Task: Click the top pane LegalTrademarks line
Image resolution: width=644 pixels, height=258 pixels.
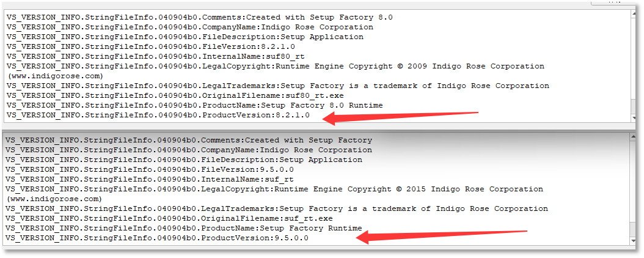Action: point(278,86)
